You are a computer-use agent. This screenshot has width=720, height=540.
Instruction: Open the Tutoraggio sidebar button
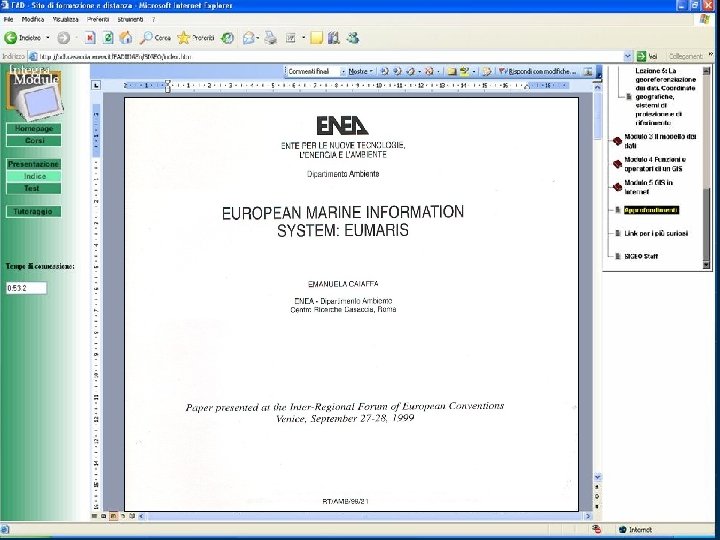click(x=34, y=212)
